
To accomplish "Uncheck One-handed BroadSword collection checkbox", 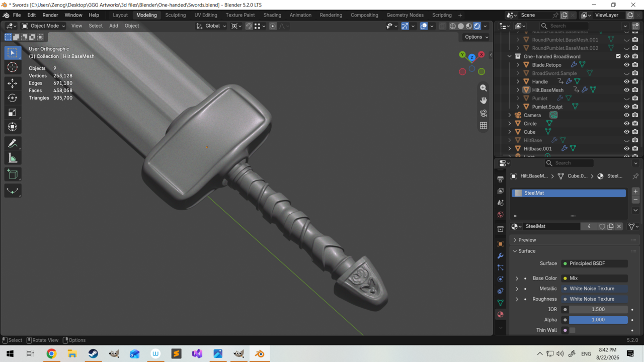I will [618, 56].
